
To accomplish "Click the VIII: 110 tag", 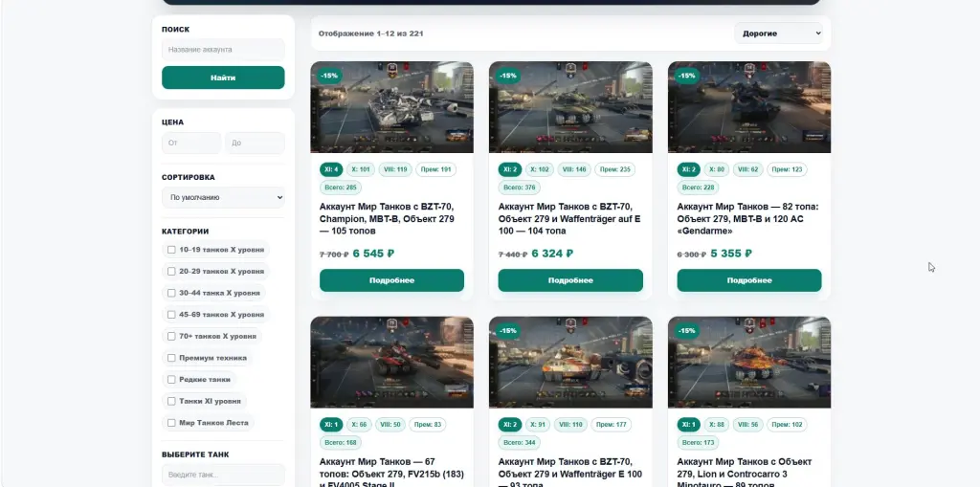I will click(x=570, y=425).
